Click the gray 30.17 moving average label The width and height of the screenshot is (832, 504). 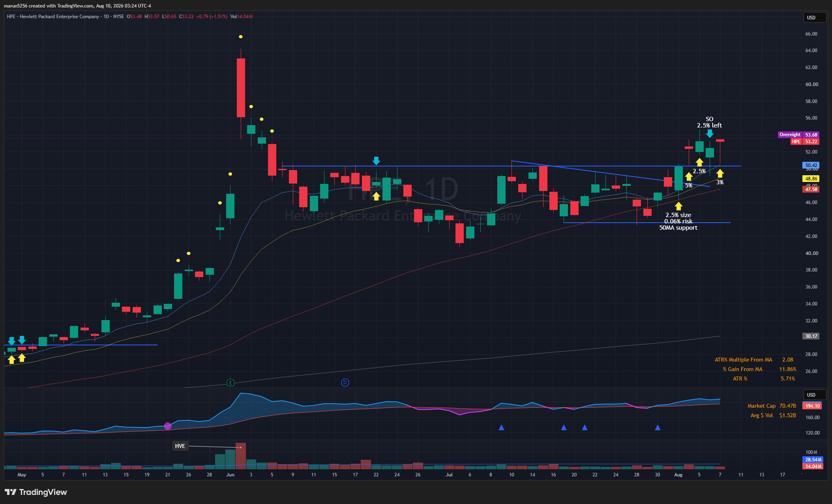(811, 336)
